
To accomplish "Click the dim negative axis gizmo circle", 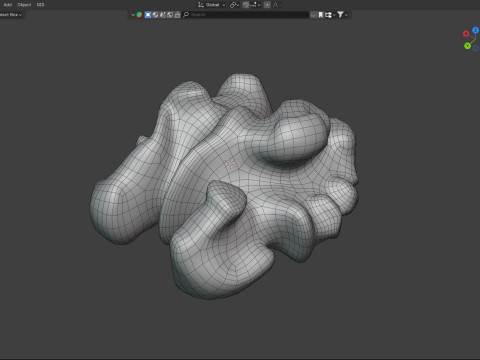I will (x=475, y=48).
